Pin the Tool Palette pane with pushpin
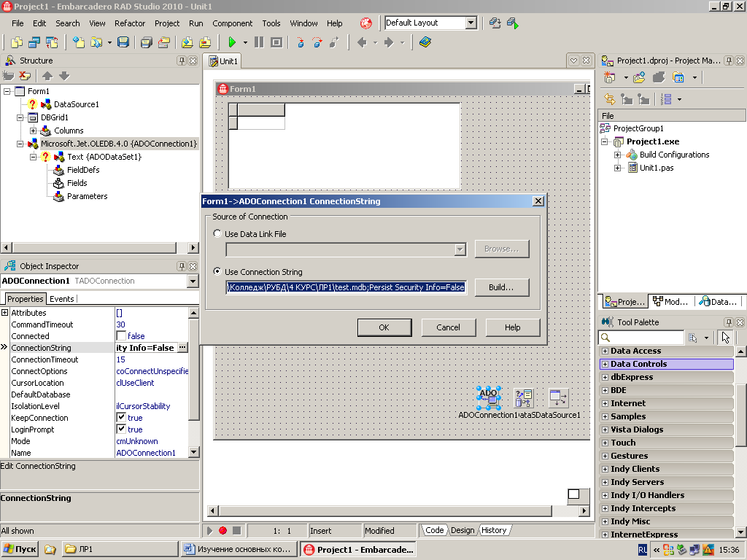The image size is (747, 560). coord(729,322)
